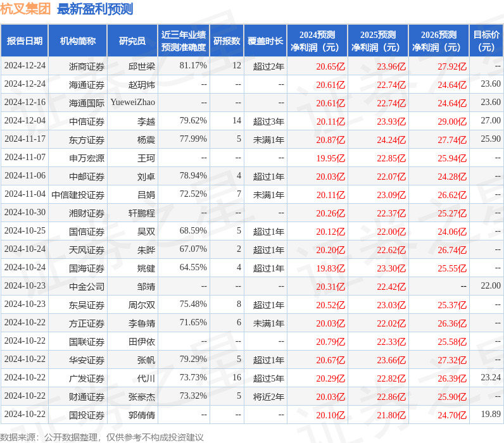The image size is (504, 443).
Task: Click the 杭叉集团 title text
Action: click(25, 9)
